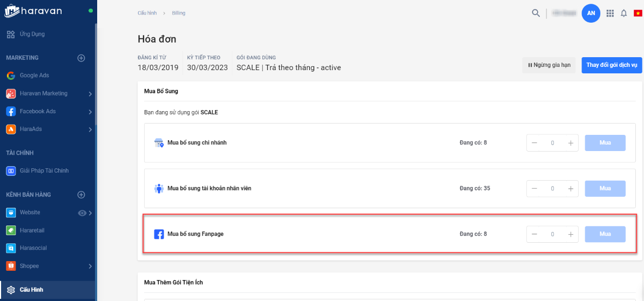Viewport: 644px width, 301px height.
Task: Add a sales channel with plus icon
Action: click(x=82, y=195)
